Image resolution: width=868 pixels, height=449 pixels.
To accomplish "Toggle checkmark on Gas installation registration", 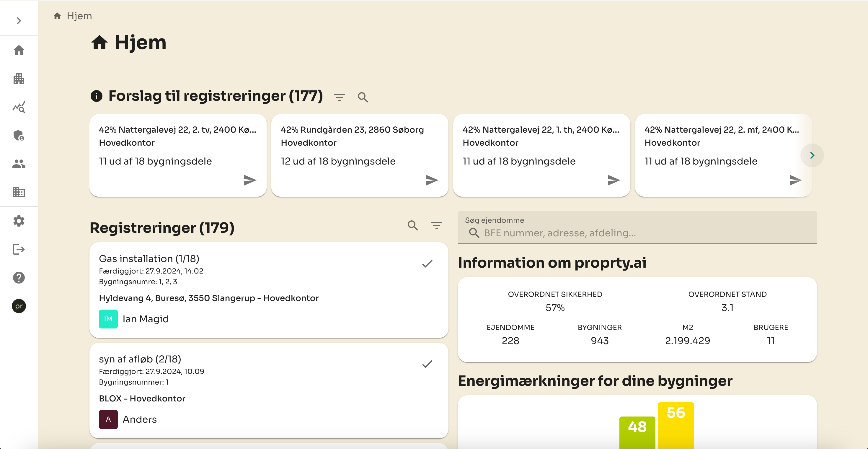I will point(427,263).
